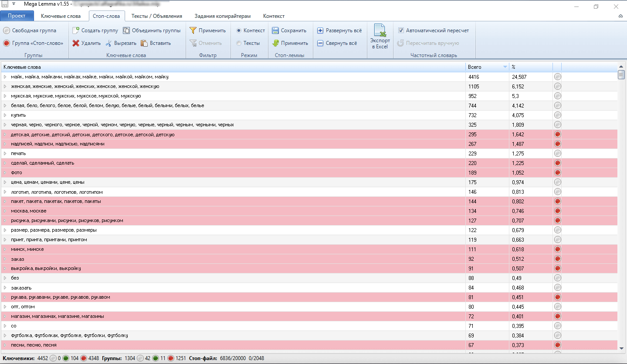Save stop-lemmas with the floppy disk icon

click(x=275, y=30)
